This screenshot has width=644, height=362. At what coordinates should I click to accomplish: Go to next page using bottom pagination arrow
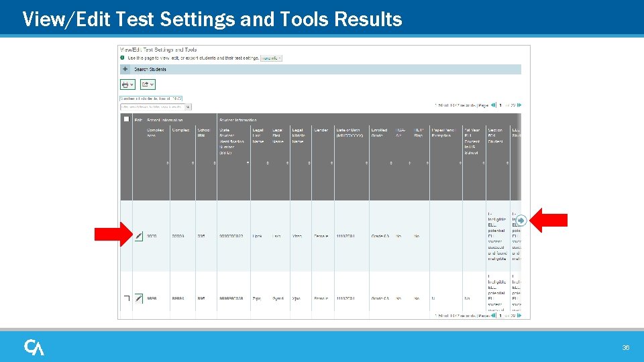pos(519,316)
